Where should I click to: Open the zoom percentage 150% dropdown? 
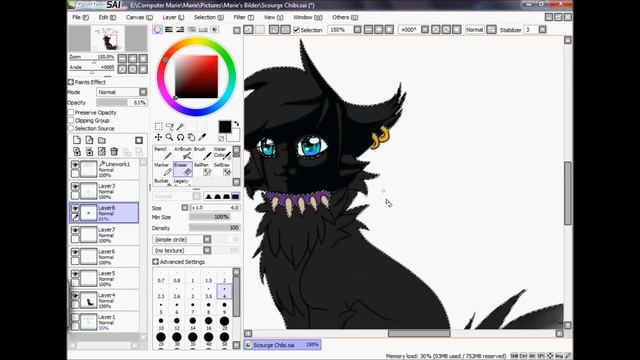[x=358, y=30]
